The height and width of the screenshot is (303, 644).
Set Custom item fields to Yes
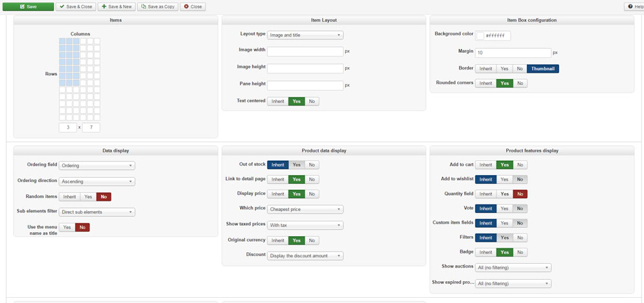click(x=504, y=223)
